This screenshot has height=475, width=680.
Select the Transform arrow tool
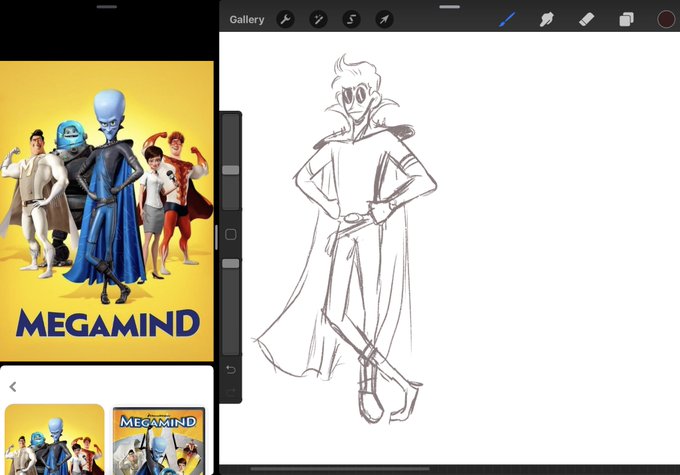(384, 20)
